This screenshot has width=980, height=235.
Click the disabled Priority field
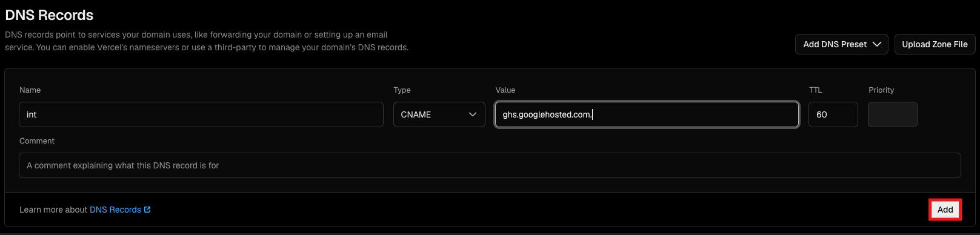[x=892, y=114]
